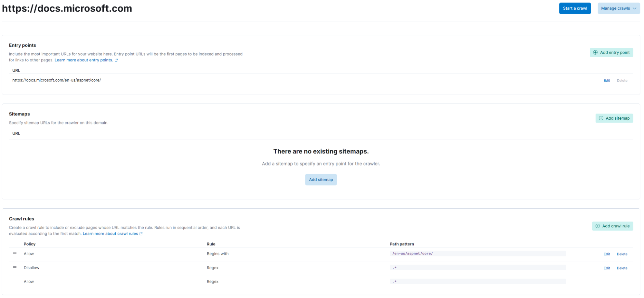Click the Begins with rule cell

point(217,254)
